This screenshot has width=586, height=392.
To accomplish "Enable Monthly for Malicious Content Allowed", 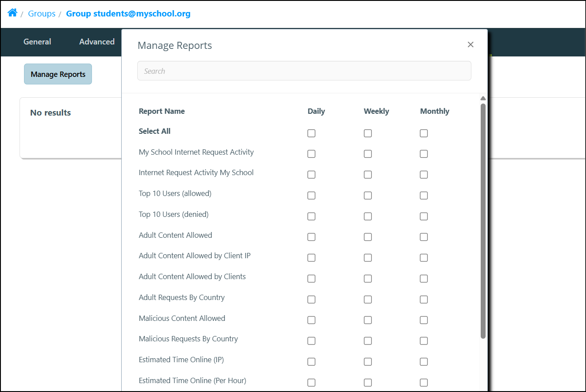I will [x=424, y=320].
